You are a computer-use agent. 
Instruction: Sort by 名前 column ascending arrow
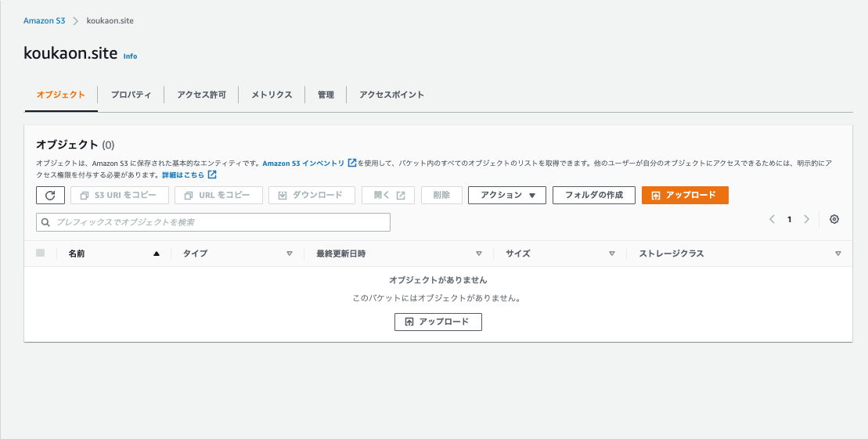click(156, 254)
